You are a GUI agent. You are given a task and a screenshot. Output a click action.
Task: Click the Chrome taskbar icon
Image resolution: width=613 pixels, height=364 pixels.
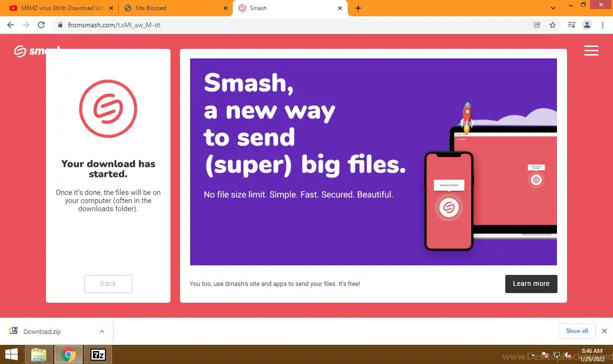[x=68, y=355]
